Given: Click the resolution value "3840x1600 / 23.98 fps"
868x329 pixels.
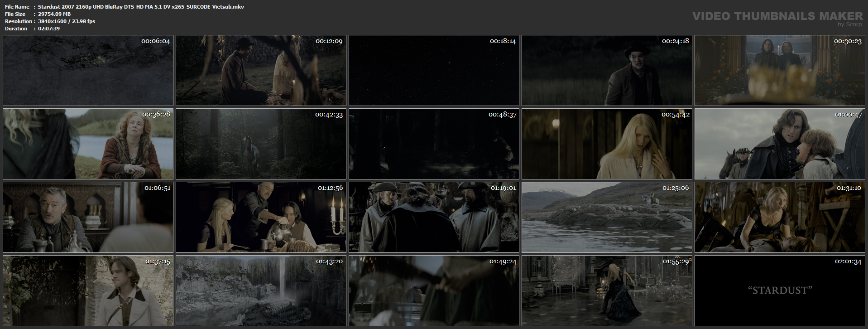Looking at the screenshot, I should (x=67, y=21).
